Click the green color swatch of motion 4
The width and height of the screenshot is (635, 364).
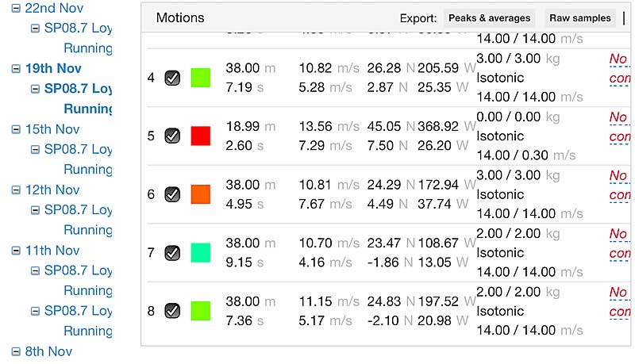pyautogui.click(x=201, y=78)
